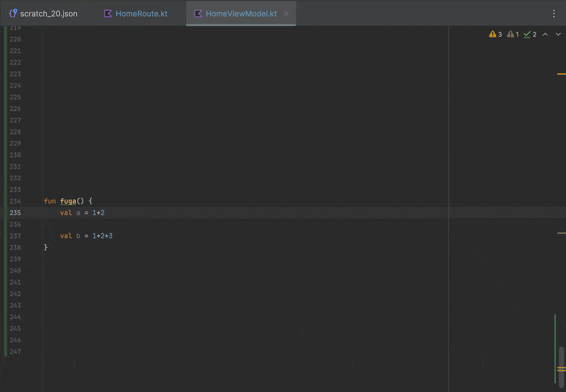Click the Kotlin icon on HomeRoute.kt tab
Viewport: 566px width, 392px height.
107,14
